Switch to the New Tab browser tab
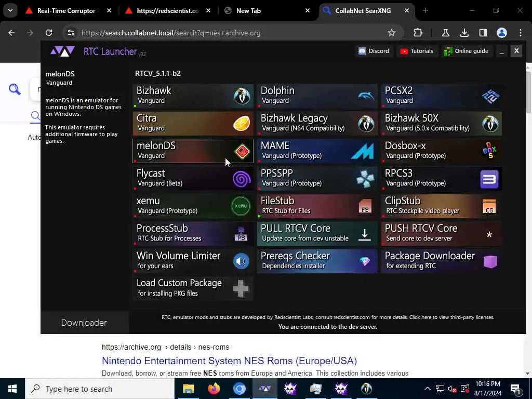532x399 pixels. [x=268, y=11]
